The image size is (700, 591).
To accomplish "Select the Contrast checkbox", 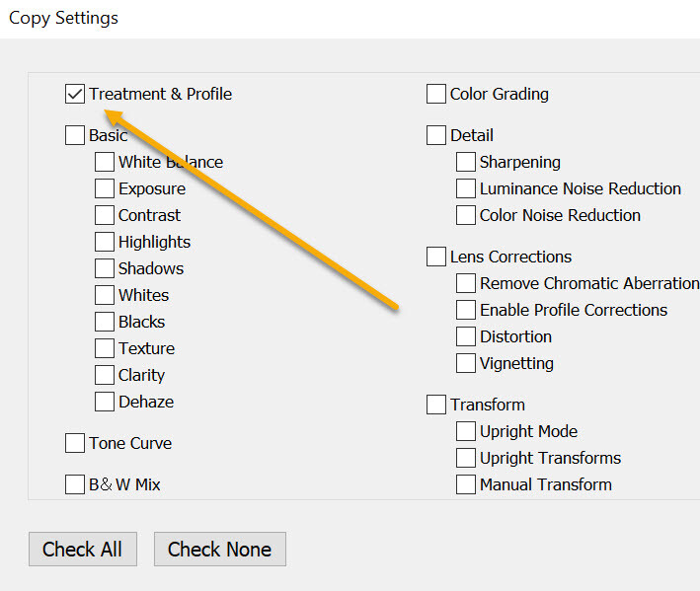I will (x=105, y=215).
